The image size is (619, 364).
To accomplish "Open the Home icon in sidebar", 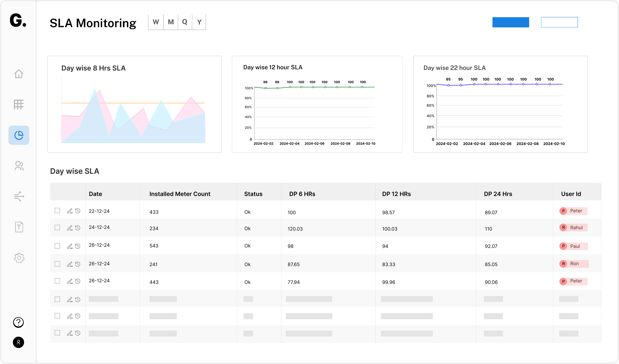I will pyautogui.click(x=19, y=74).
